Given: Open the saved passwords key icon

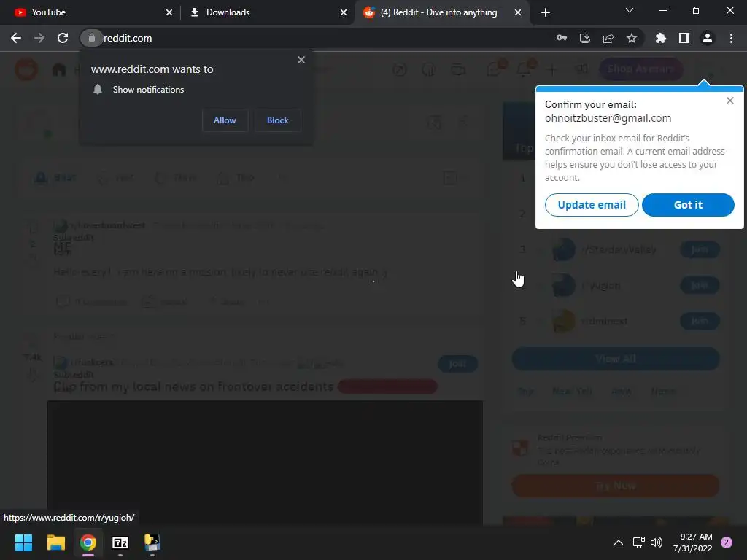Looking at the screenshot, I should [x=562, y=38].
